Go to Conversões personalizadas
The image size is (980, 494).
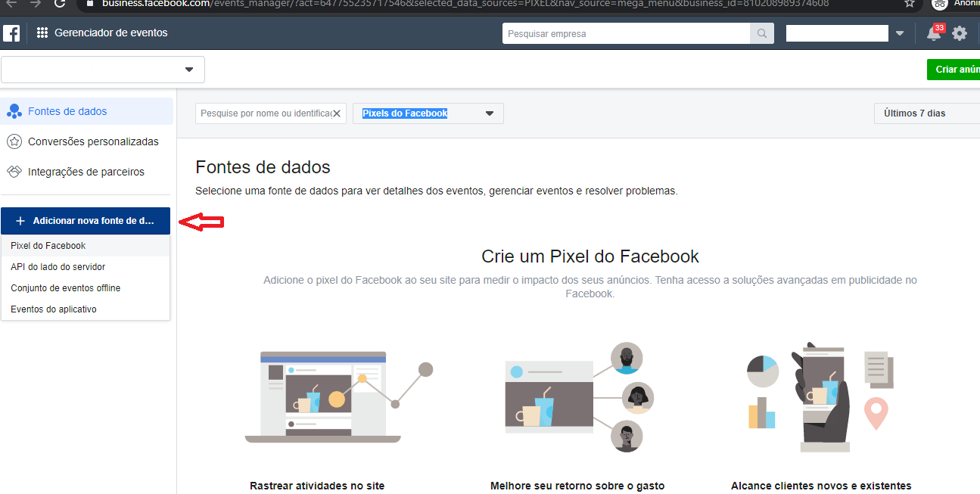87,141
